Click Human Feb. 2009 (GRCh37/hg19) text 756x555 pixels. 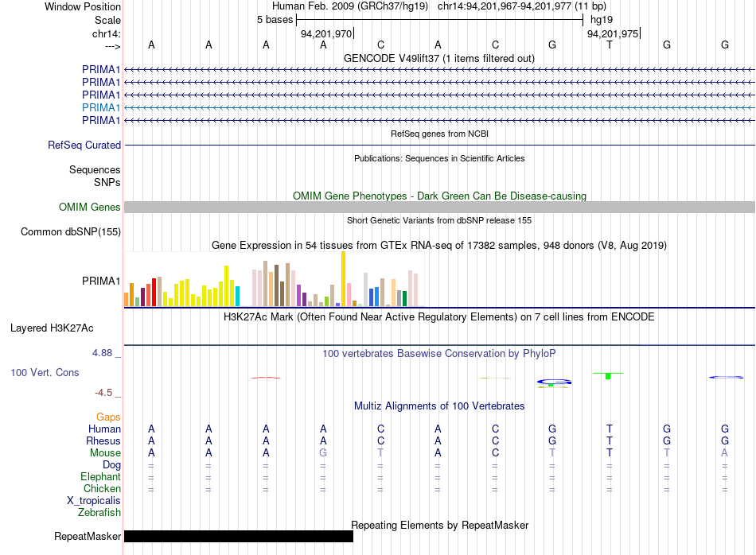click(350, 6)
